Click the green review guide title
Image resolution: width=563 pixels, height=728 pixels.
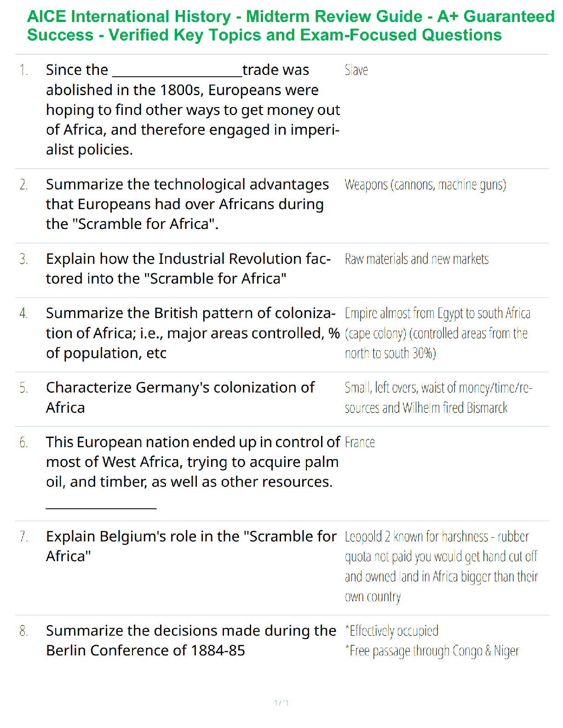(290, 26)
